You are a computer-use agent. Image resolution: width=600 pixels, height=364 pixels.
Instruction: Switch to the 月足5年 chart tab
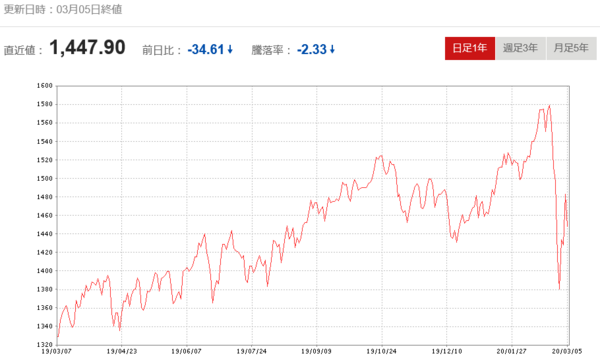571,48
